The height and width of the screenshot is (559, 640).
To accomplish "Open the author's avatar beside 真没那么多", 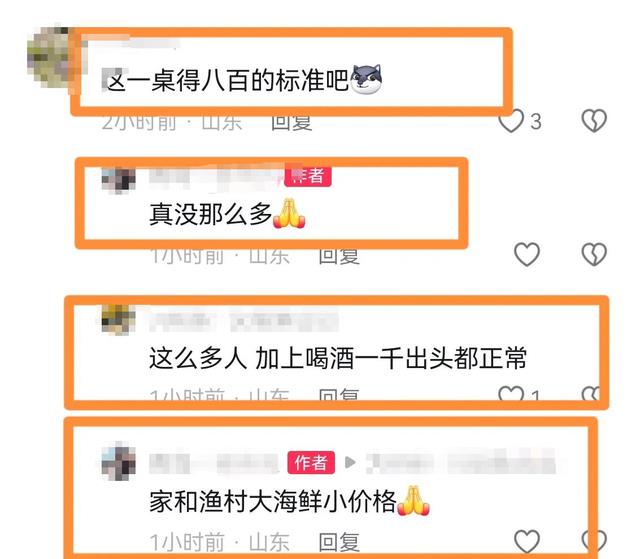I will [x=118, y=180].
